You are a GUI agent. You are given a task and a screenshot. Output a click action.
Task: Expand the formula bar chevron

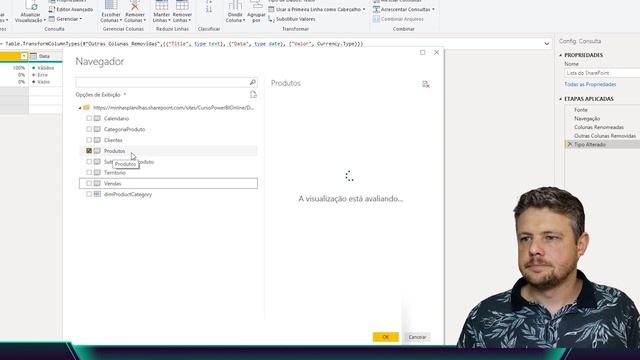(x=547, y=44)
